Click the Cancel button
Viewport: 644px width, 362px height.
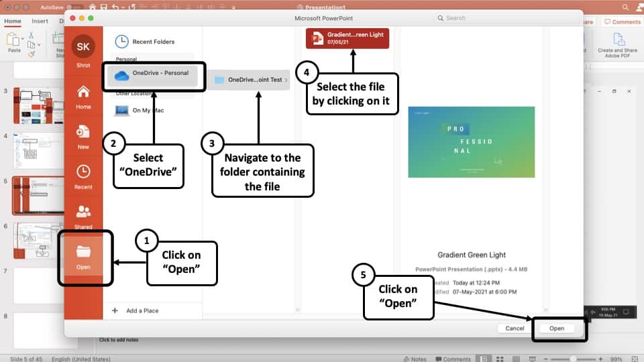tap(515, 328)
